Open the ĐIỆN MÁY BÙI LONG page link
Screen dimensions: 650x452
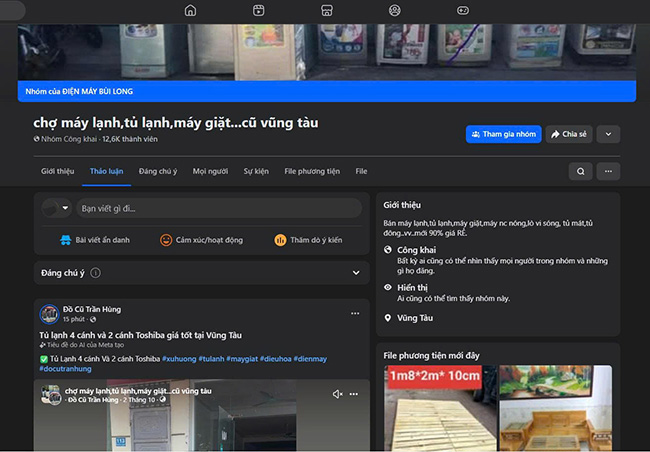pos(98,92)
